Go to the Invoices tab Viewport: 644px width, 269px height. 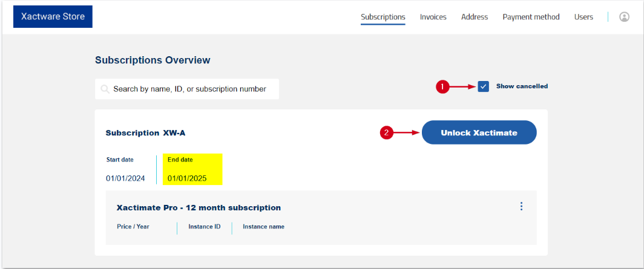pos(433,17)
